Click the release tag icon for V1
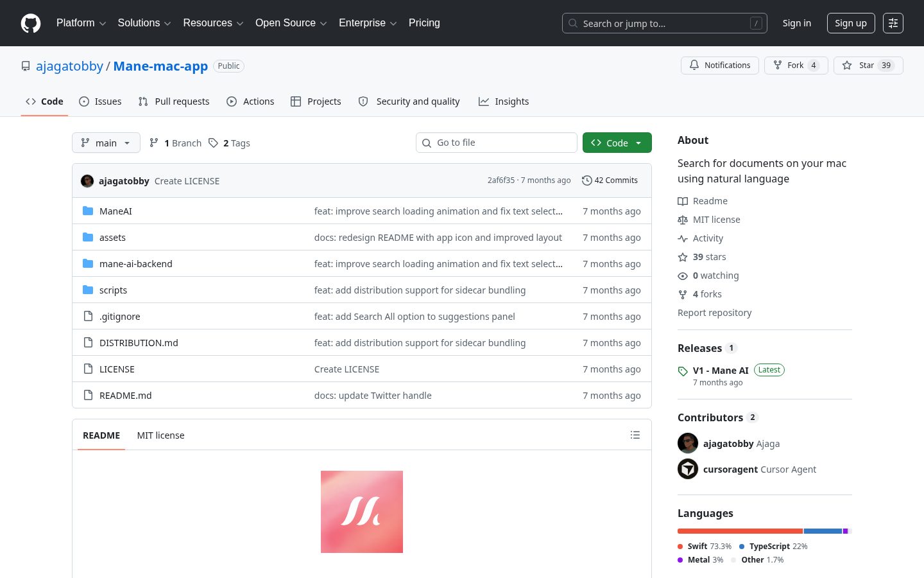The width and height of the screenshot is (924, 578). point(683,371)
